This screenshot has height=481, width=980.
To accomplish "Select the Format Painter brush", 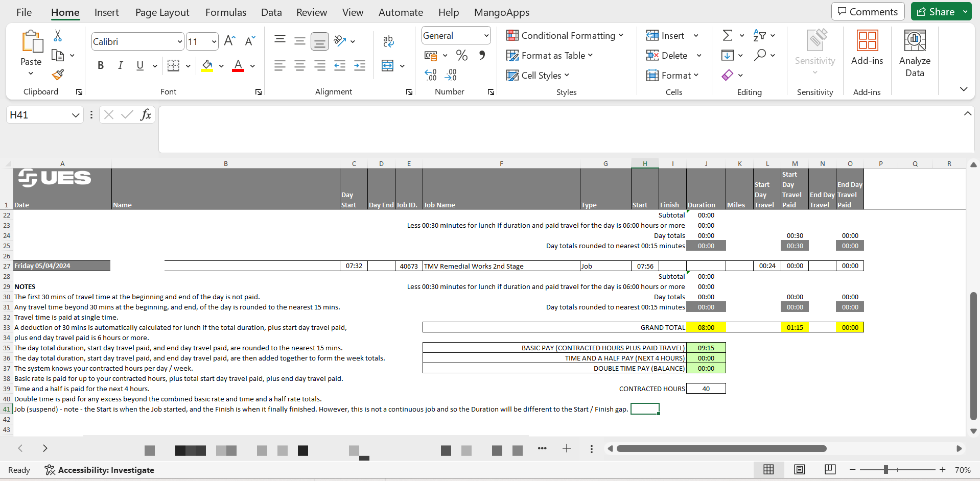I will [x=58, y=75].
